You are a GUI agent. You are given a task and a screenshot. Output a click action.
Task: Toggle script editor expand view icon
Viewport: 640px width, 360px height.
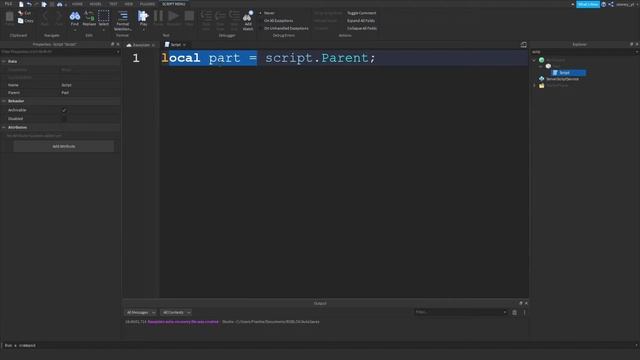pos(524,44)
